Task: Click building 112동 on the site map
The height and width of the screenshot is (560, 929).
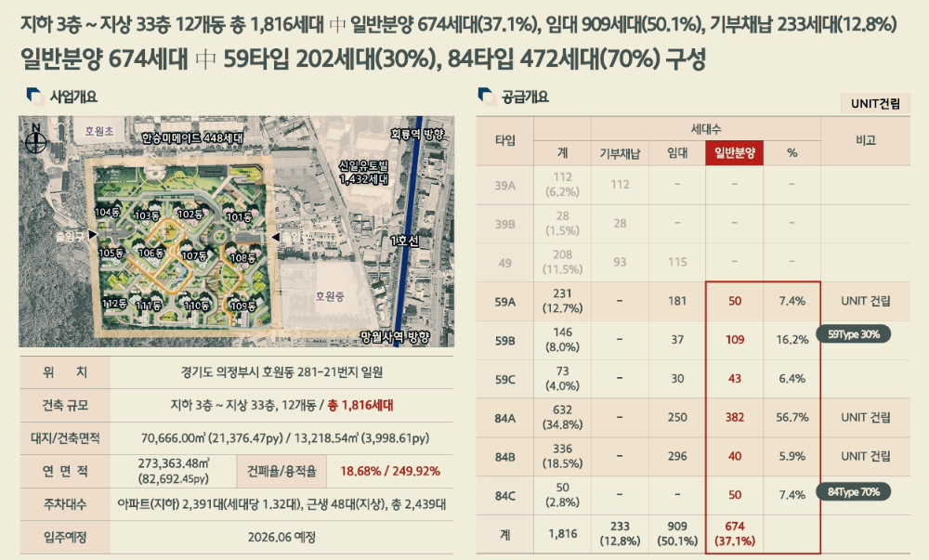Action: coord(113,304)
